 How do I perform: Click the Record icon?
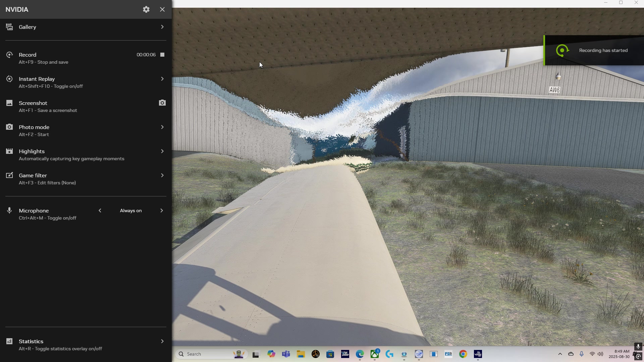pos(9,55)
